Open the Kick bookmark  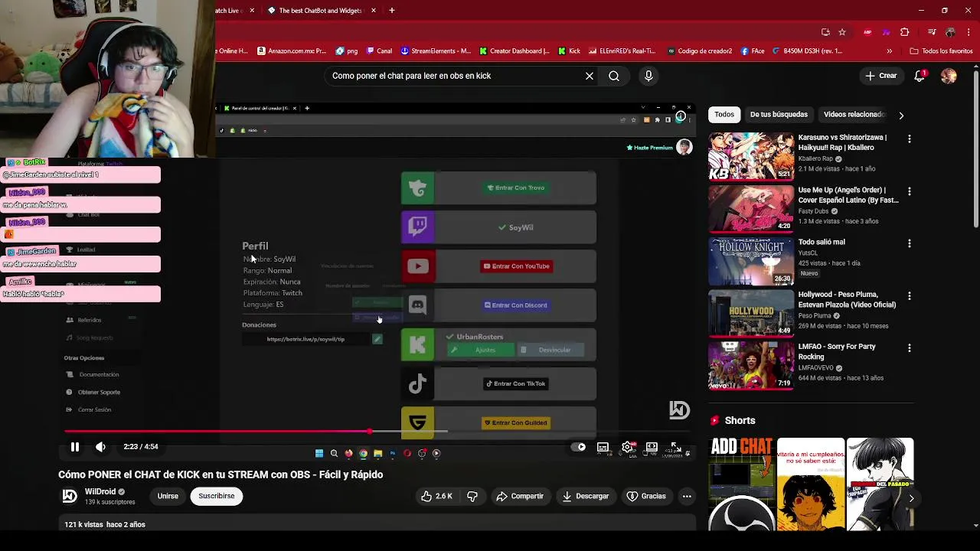point(569,51)
